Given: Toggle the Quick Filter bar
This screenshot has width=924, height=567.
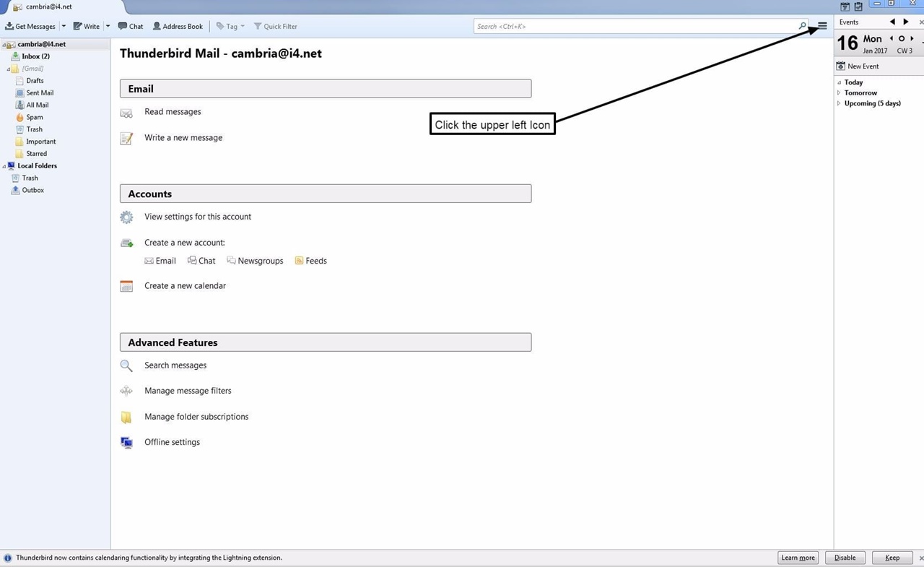Looking at the screenshot, I should (x=275, y=26).
